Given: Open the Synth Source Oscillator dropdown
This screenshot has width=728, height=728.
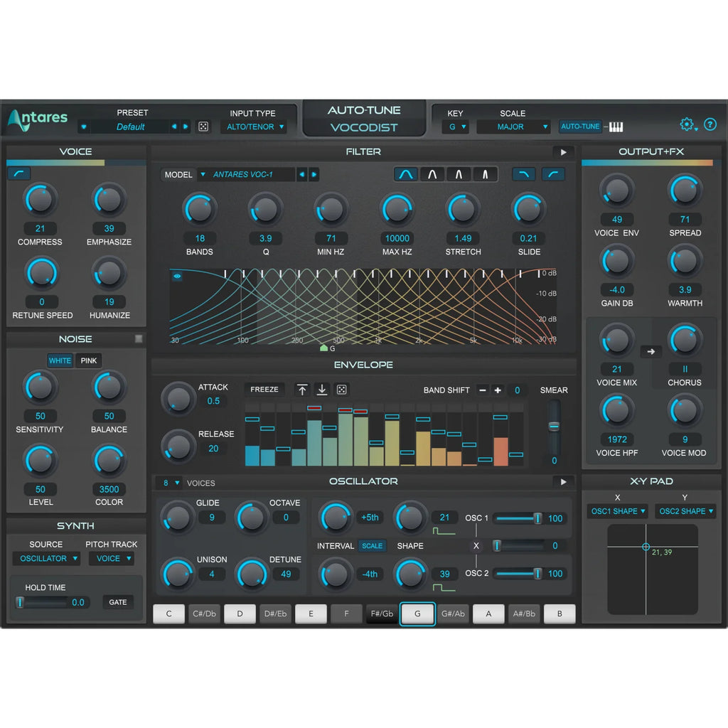Looking at the screenshot, I should click(46, 559).
